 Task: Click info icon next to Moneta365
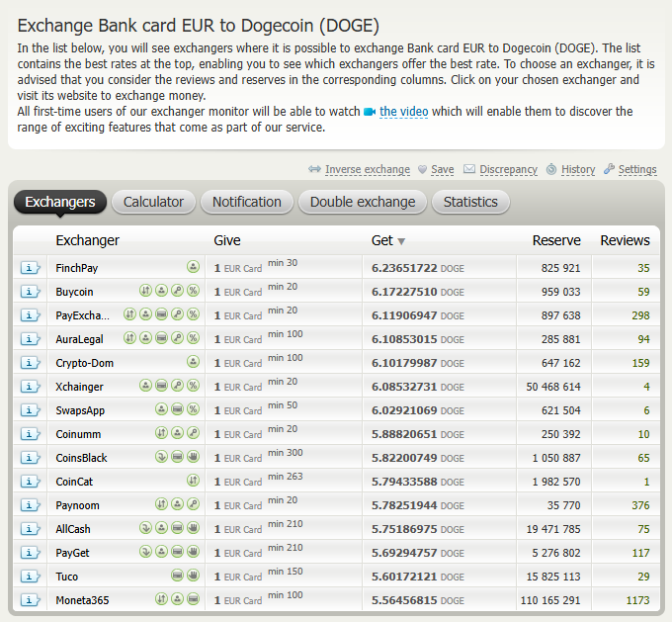[x=31, y=600]
